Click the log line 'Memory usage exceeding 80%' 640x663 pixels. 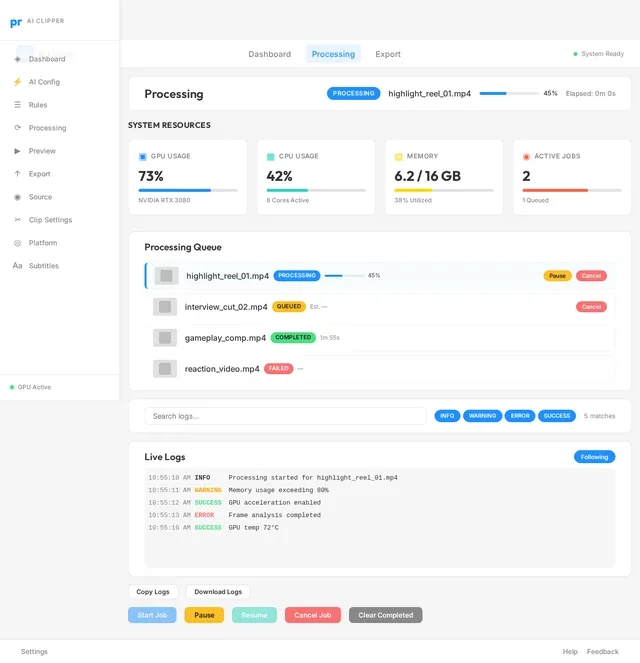pos(279,490)
